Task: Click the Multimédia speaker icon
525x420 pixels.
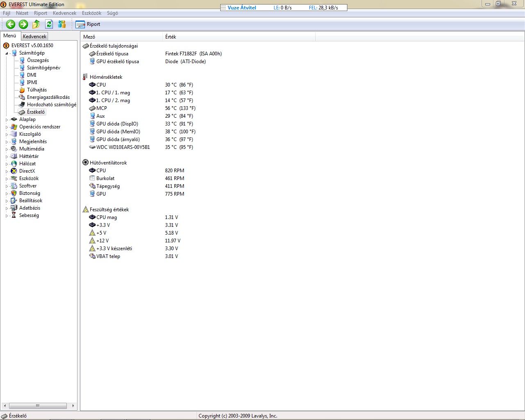Action: tap(14, 149)
